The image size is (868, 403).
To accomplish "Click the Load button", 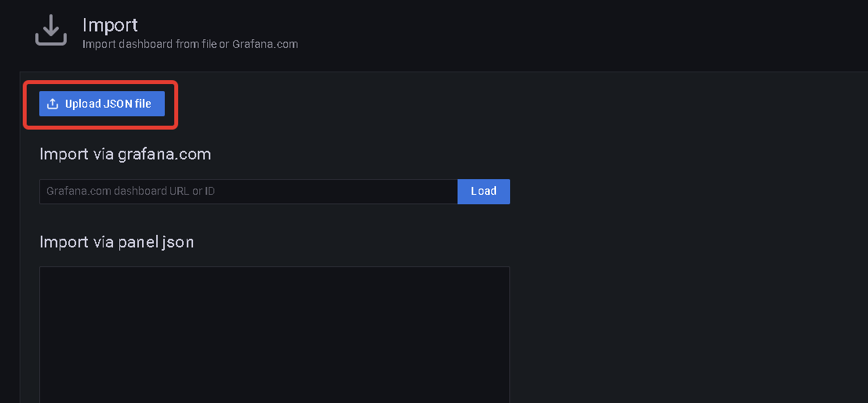I will click(x=483, y=192).
